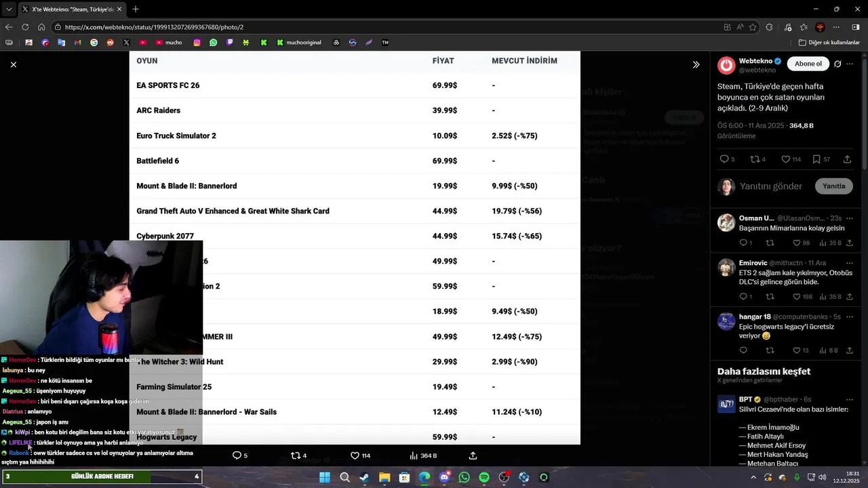Screen dimensions: 868x488
Task: Click the Yanıtını gönder reply field
Action: pos(771,186)
